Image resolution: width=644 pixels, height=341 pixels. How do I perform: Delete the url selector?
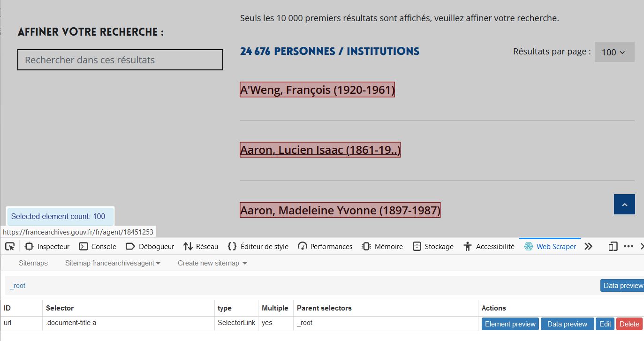click(629, 324)
